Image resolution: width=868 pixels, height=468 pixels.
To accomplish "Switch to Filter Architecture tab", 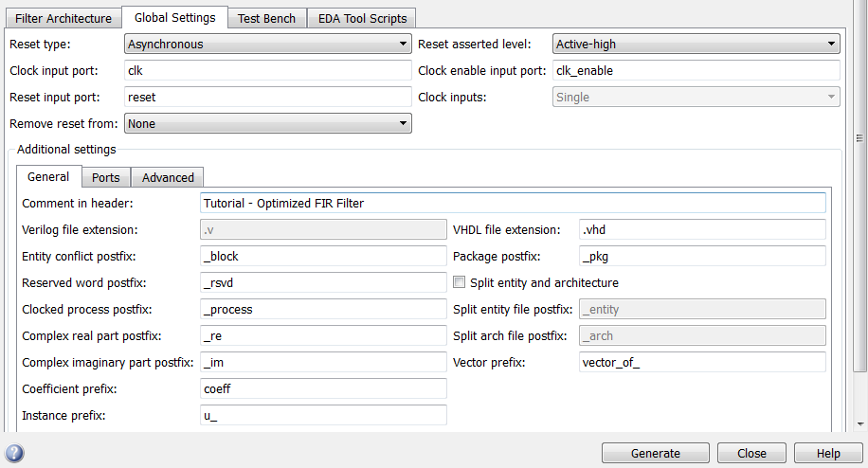I will pos(63,18).
